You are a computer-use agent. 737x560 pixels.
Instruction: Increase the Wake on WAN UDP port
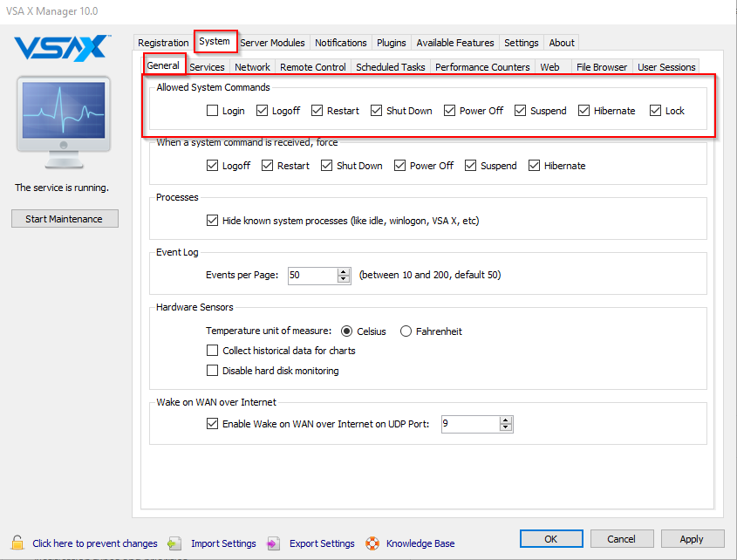506,420
